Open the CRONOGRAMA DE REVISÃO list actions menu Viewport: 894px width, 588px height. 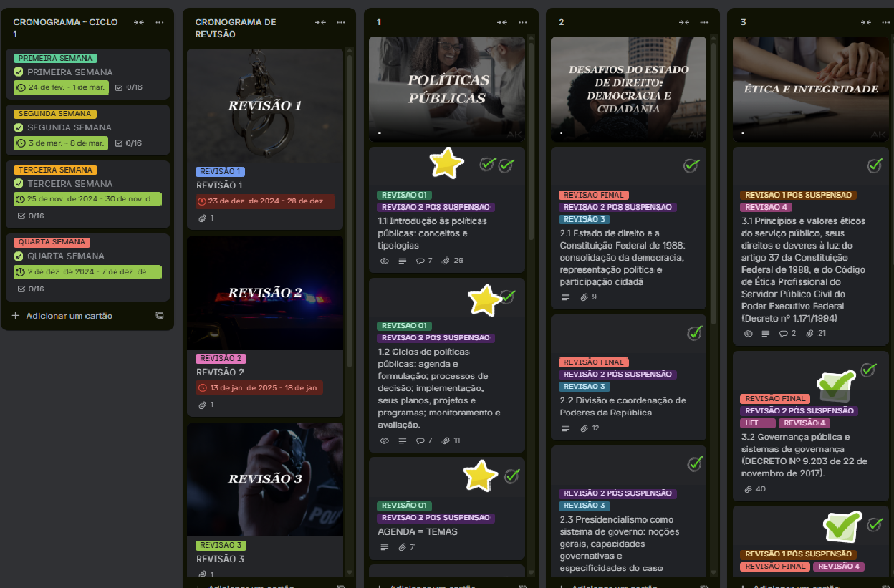(342, 22)
